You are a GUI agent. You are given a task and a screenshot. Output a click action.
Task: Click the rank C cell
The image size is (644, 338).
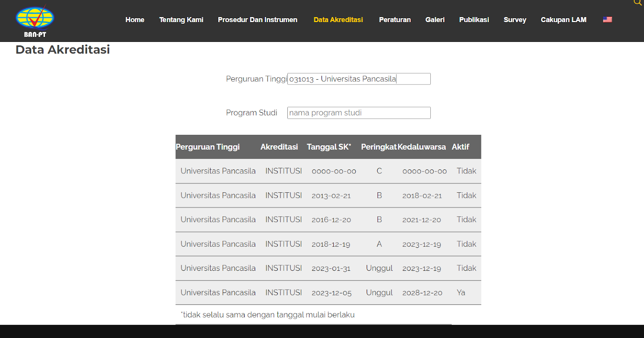[x=379, y=171]
